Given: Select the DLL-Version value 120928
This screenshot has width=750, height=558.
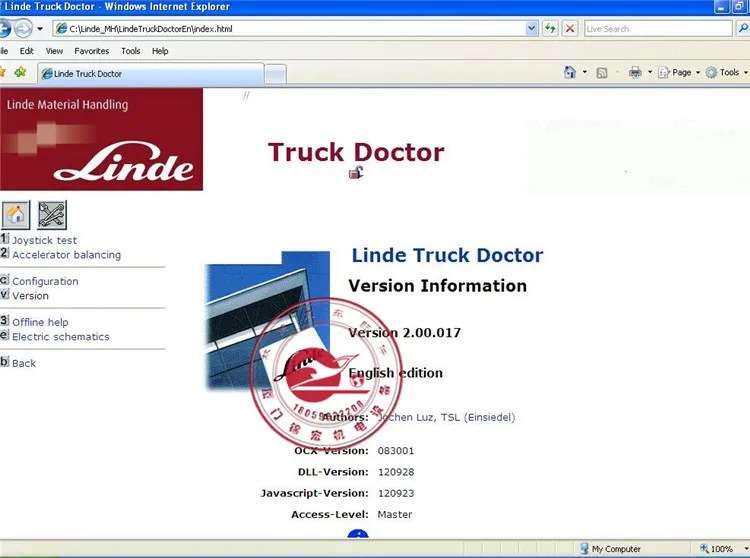Looking at the screenshot, I should [x=396, y=472].
